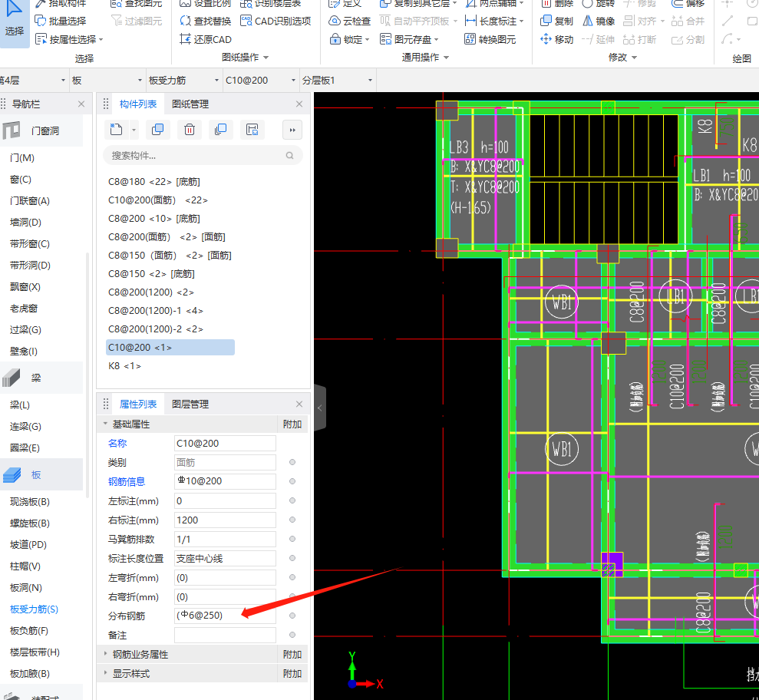Click the 右标注(mm) field showing 1200
Screen dimensions: 759x700
[x=225, y=520]
